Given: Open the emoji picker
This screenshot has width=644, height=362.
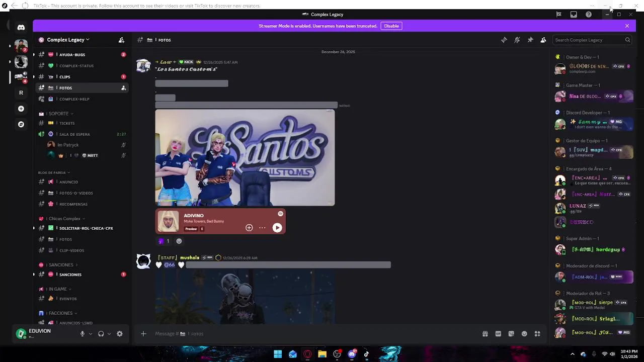Looking at the screenshot, I should 524,334.
